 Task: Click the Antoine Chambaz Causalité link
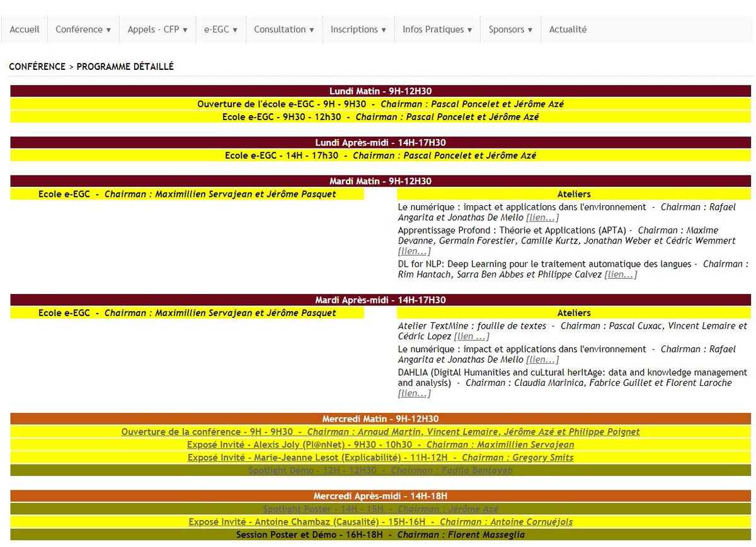[380, 521]
